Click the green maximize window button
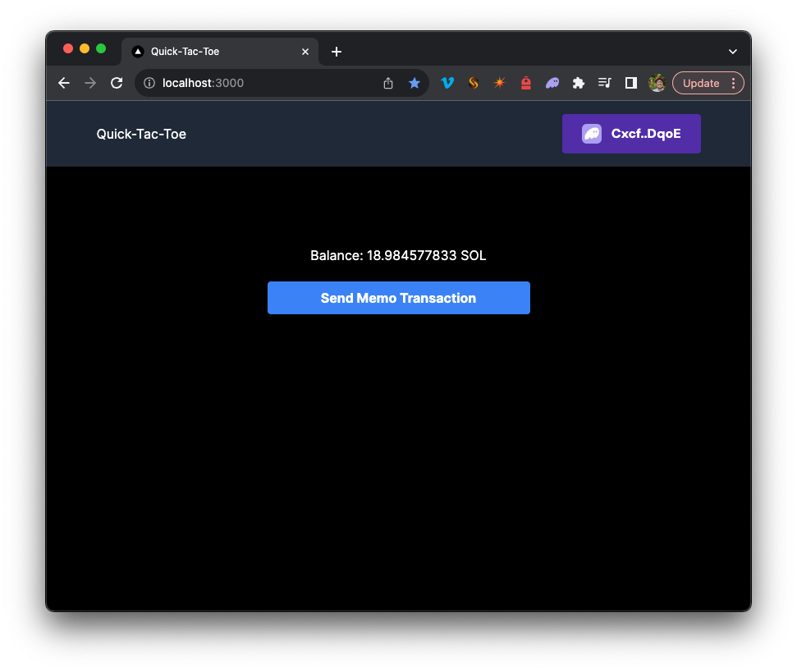Image resolution: width=797 pixels, height=672 pixels. 101,48
